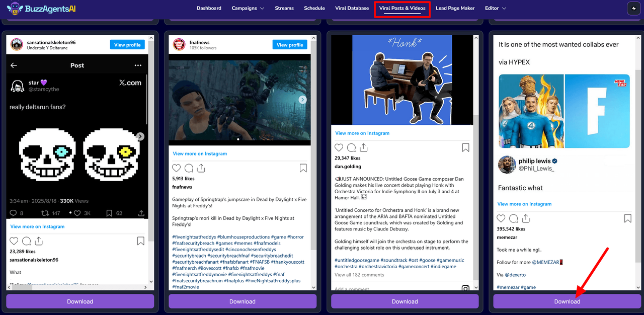
Task: Share the memezar post
Action: click(x=525, y=218)
